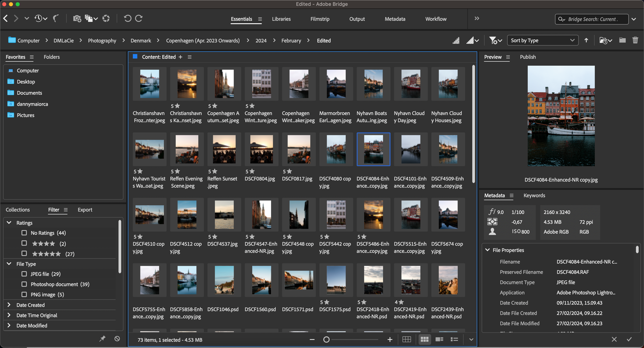The width and height of the screenshot is (644, 348).
Task: Open the filter by rating funnel icon
Action: 494,40
